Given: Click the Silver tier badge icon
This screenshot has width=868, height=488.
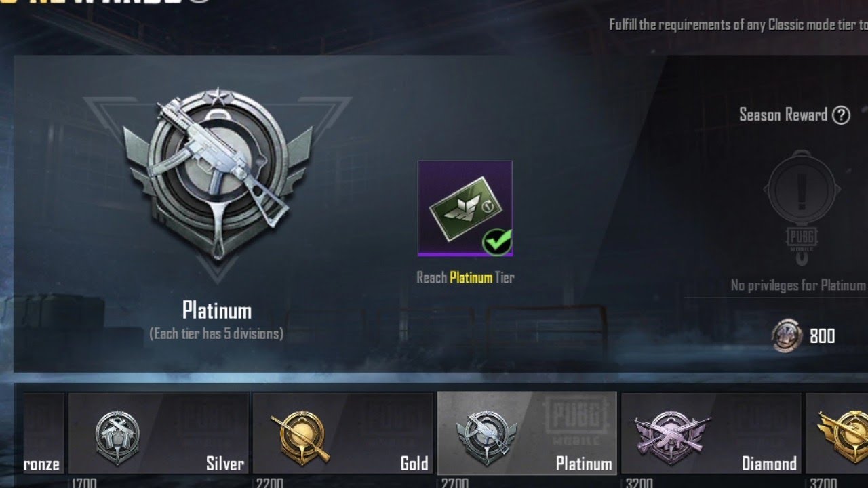Looking at the screenshot, I should (117, 434).
